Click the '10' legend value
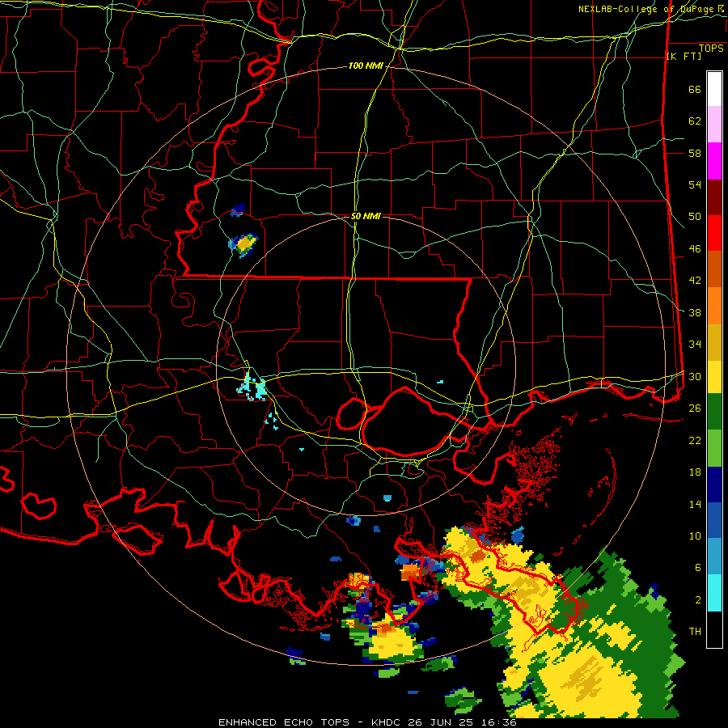The image size is (728, 728). coord(695,536)
